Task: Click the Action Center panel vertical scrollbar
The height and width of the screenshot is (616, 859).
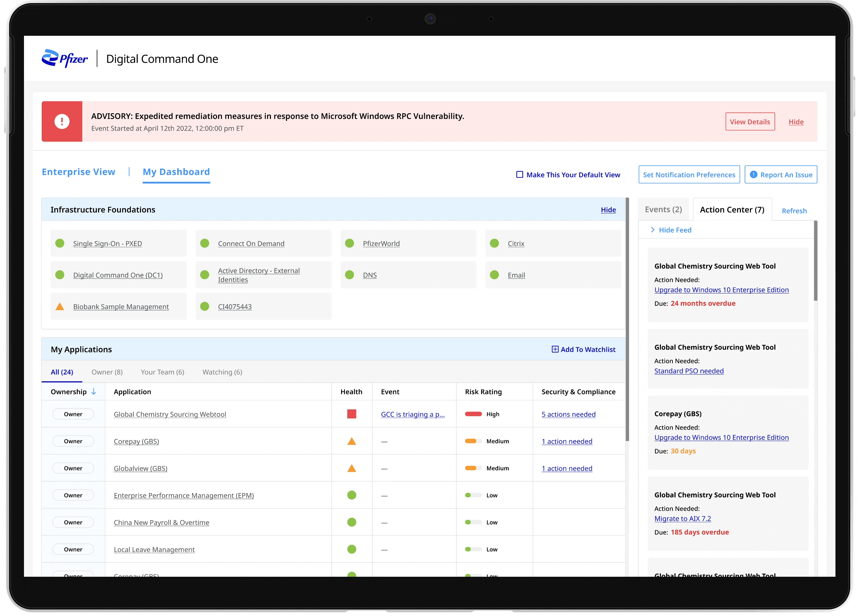Action: (815, 261)
